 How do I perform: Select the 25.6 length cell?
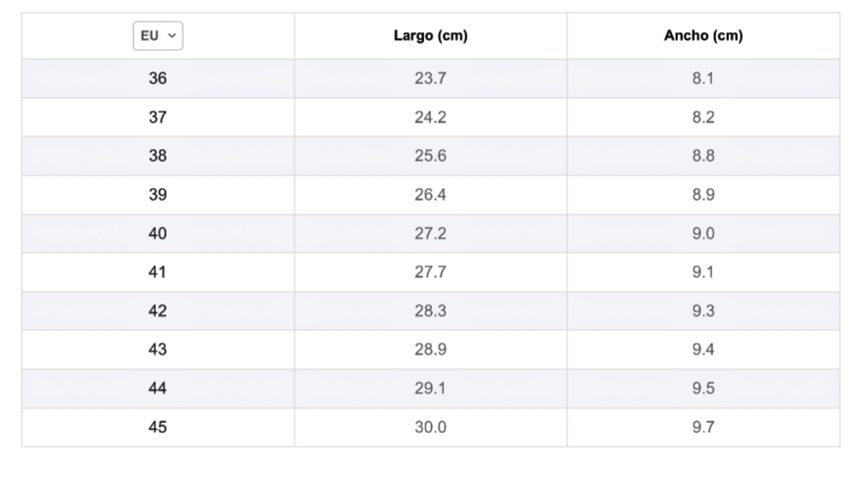(x=430, y=156)
